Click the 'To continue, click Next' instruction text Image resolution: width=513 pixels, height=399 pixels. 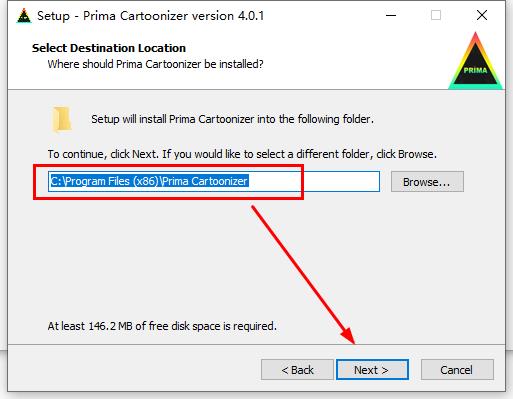242,154
